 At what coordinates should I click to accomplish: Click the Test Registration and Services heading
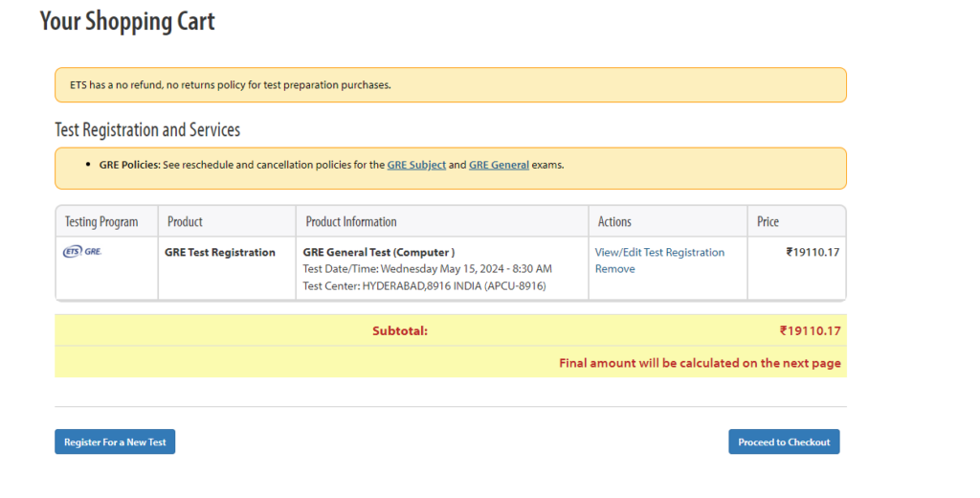(147, 130)
